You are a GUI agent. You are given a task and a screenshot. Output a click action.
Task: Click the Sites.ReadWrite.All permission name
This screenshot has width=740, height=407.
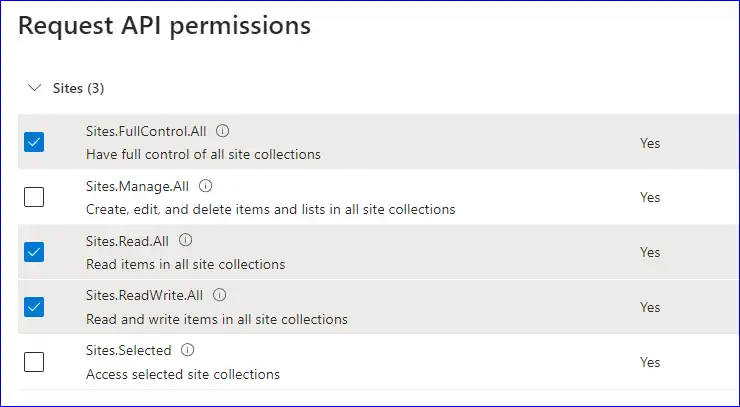tap(146, 295)
